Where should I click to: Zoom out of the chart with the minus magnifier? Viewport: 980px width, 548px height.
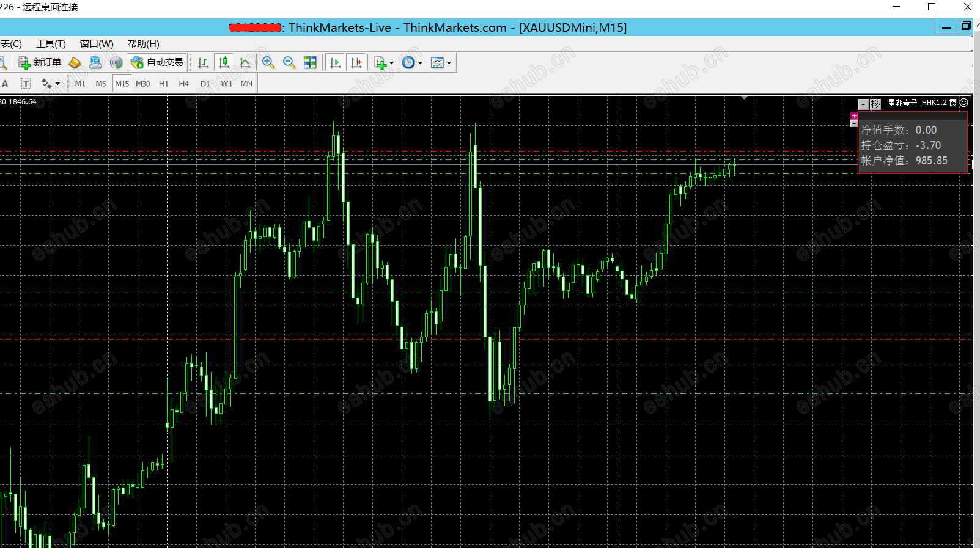click(x=289, y=62)
